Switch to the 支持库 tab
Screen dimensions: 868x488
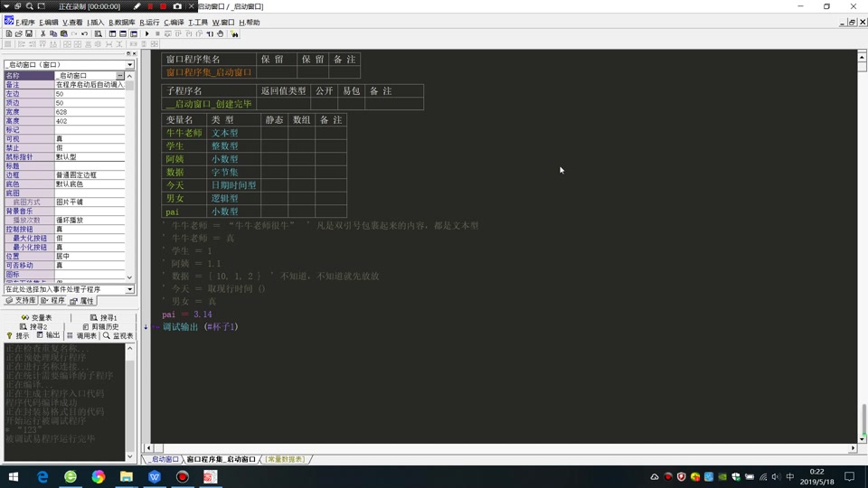21,300
